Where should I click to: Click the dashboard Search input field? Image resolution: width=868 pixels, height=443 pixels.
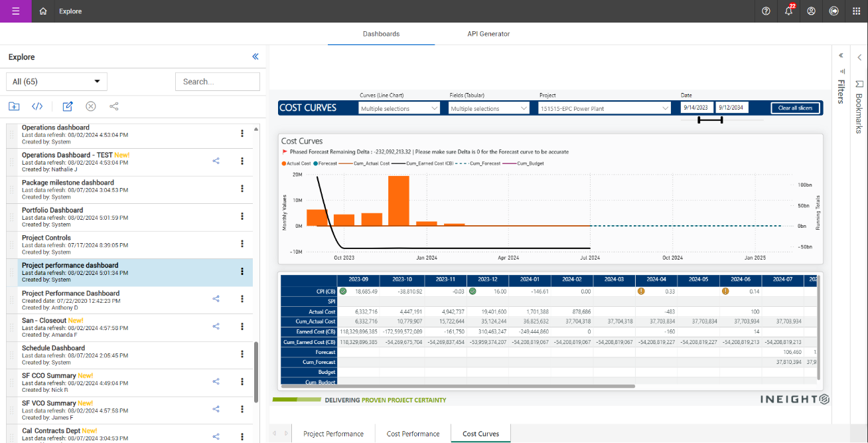click(x=217, y=82)
